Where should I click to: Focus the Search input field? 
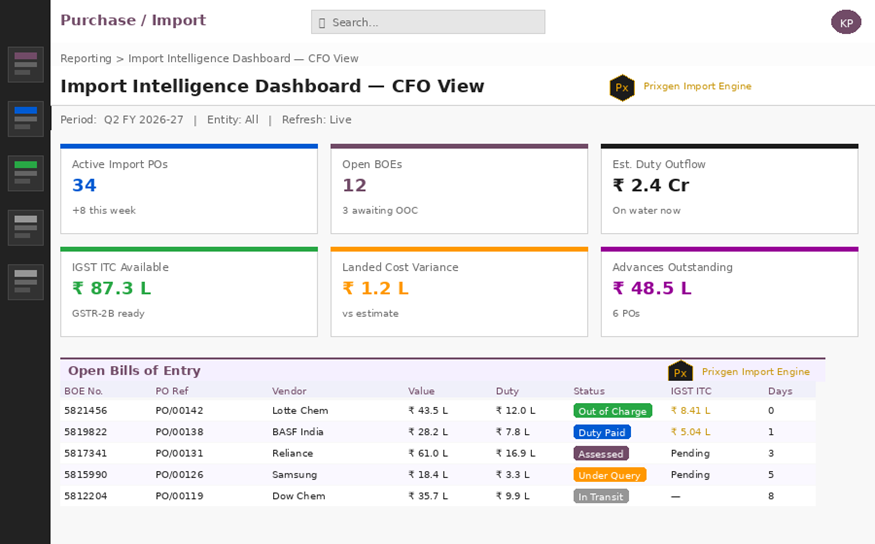tap(428, 22)
